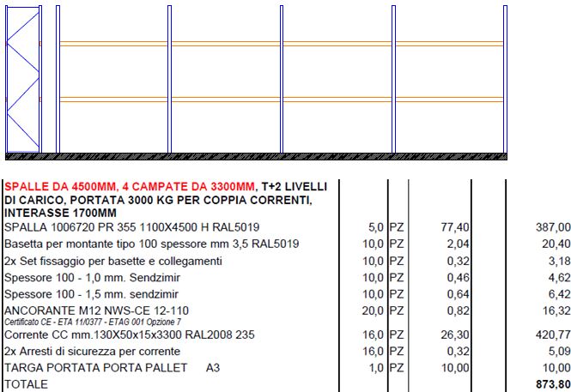The height and width of the screenshot is (392, 571).
Task: Select 'Basetta per montante tipo 100' description
Action: coord(151,244)
